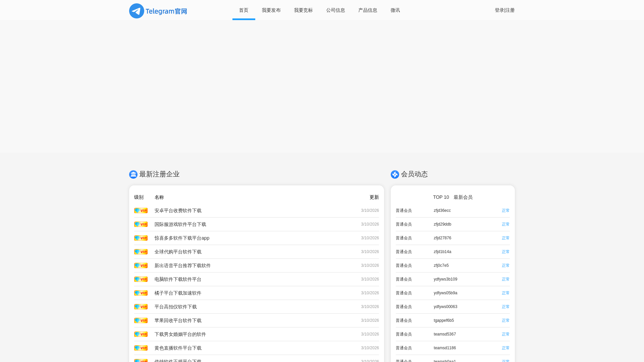This screenshot has width=644, height=362.
Task: Open 惊喜多多软件下载平台app listing
Action: 182,238
